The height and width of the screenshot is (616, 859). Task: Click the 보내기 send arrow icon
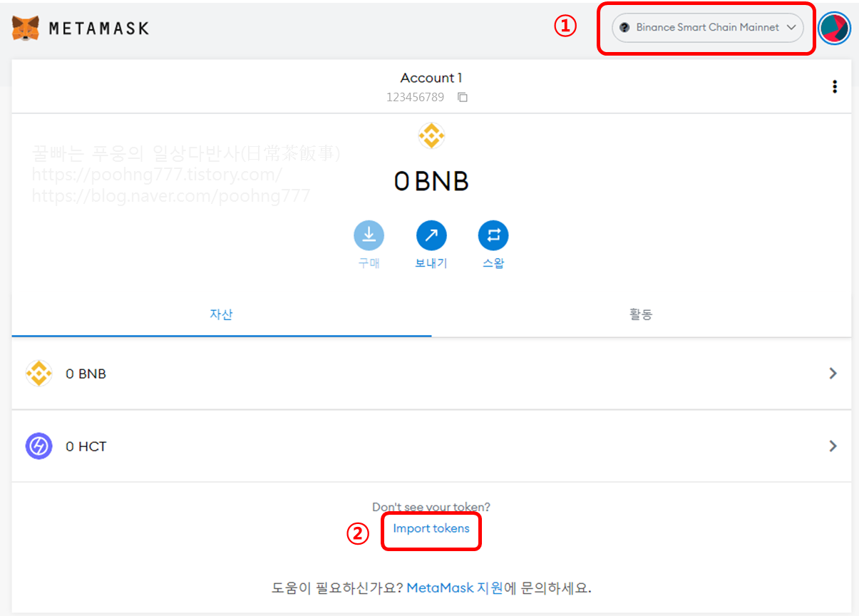pos(431,235)
